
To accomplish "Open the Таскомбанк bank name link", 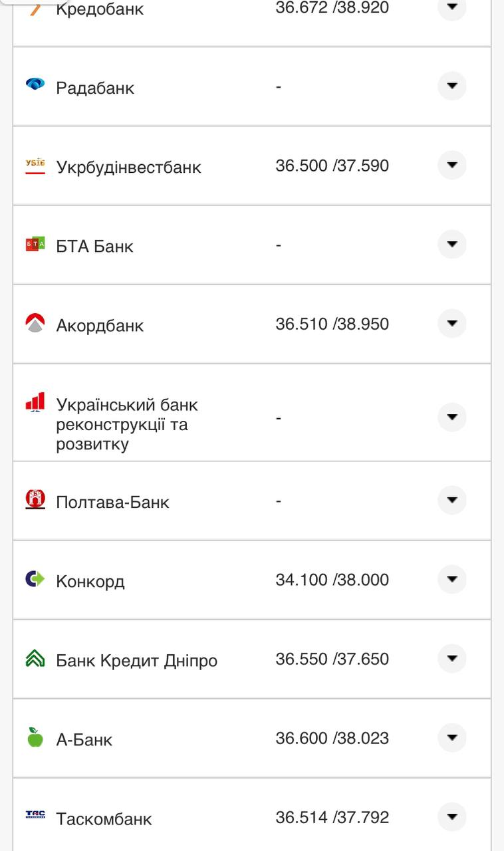I will coord(104,819).
